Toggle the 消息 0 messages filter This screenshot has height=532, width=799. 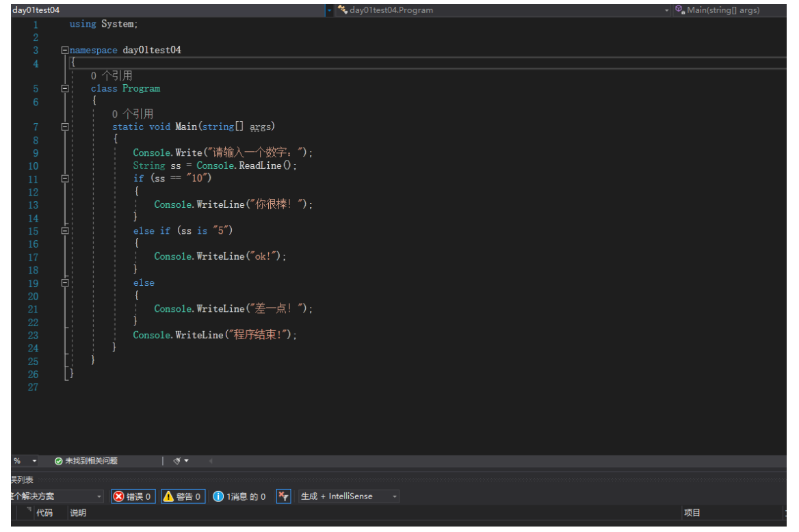(239, 496)
